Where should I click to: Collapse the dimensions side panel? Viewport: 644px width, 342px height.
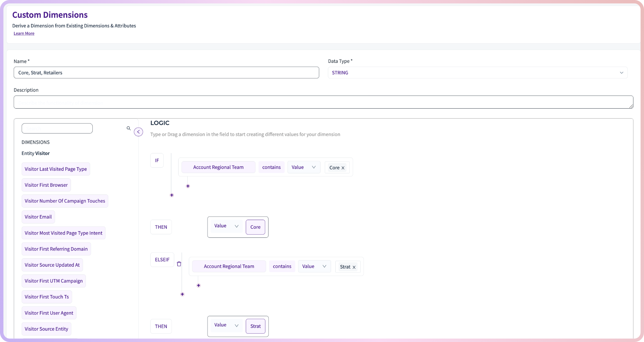[x=138, y=132]
